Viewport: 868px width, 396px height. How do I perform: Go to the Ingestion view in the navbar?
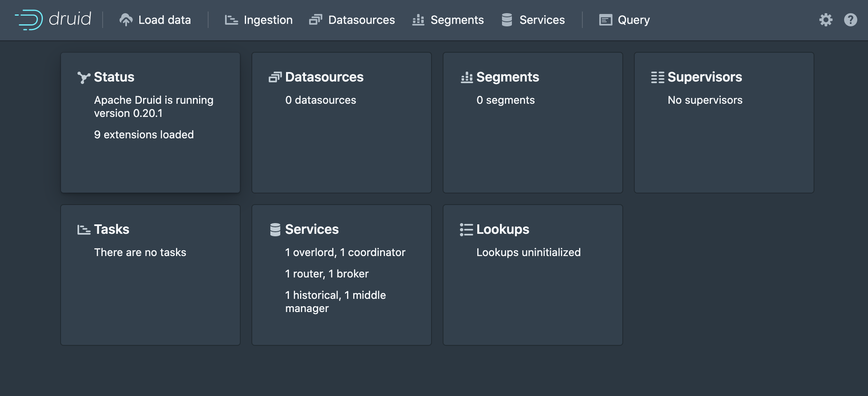tap(258, 20)
